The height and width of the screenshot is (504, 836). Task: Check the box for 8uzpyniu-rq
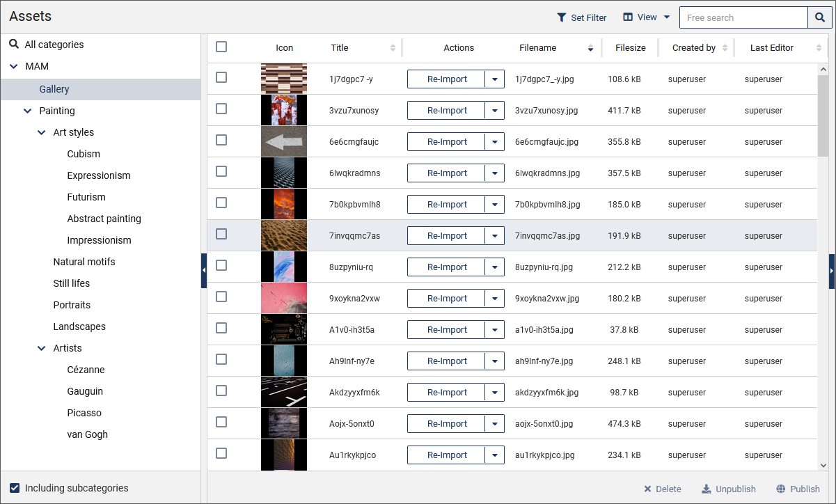221,265
